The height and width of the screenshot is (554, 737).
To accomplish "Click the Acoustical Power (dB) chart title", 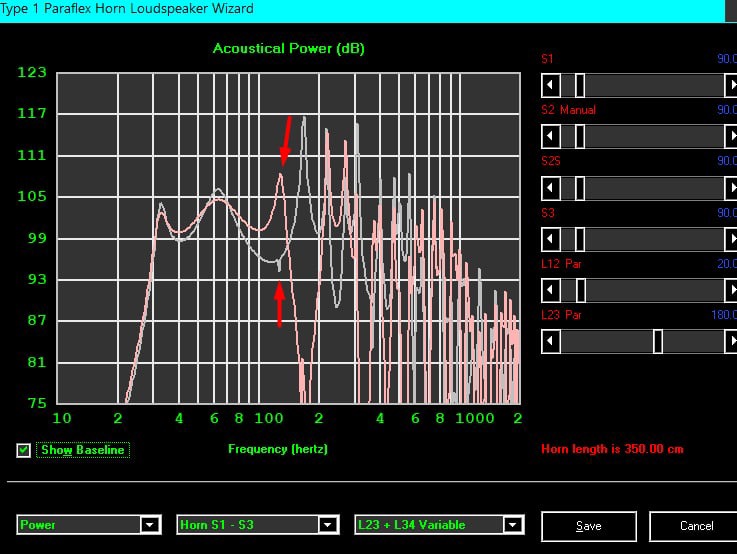I will click(289, 48).
